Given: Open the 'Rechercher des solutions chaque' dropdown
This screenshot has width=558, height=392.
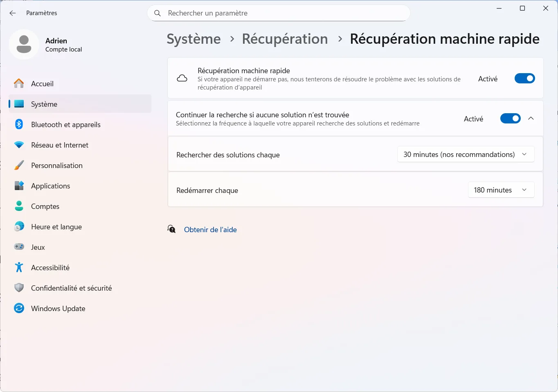Looking at the screenshot, I should tap(466, 154).
